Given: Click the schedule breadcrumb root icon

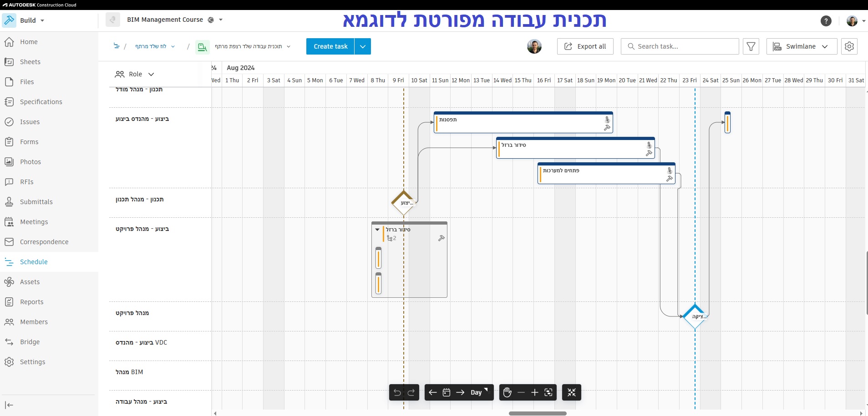Looking at the screenshot, I should (117, 46).
